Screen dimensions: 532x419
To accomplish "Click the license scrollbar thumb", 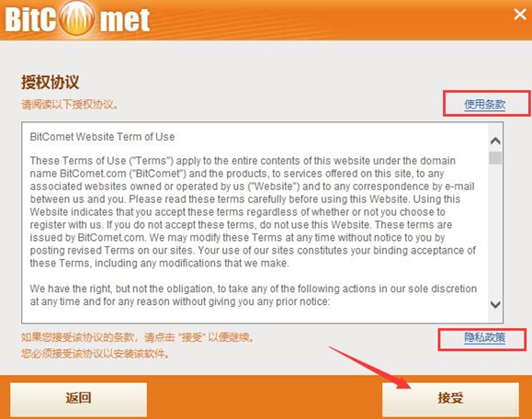I will click(495, 158).
